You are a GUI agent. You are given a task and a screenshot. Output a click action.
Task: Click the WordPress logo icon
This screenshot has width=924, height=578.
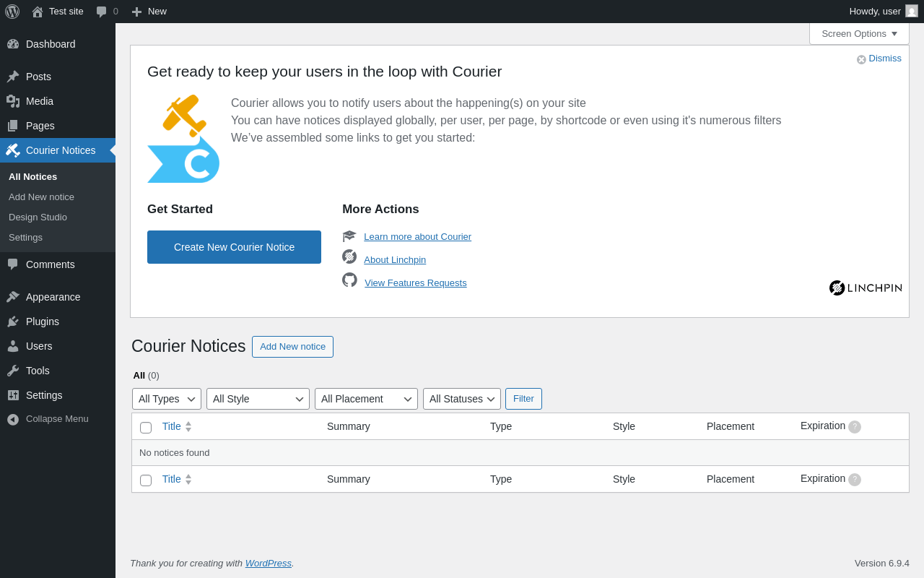[x=12, y=12]
